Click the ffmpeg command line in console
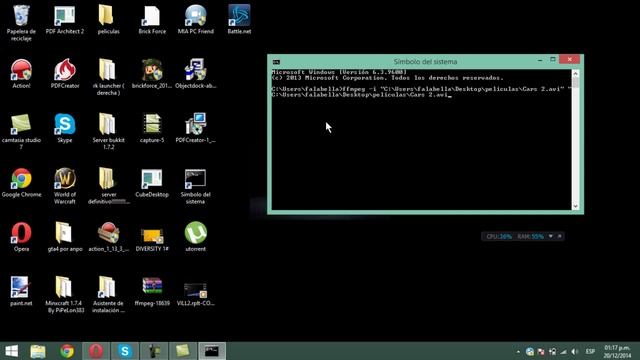The image size is (640, 360). click(x=421, y=91)
